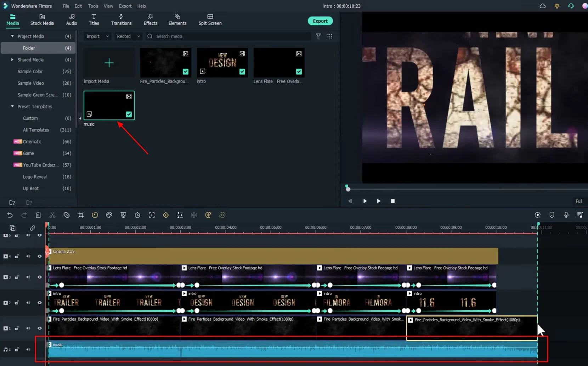Viewport: 588px width, 366px height.
Task: Open the audio mixer icon
Action: 580,215
